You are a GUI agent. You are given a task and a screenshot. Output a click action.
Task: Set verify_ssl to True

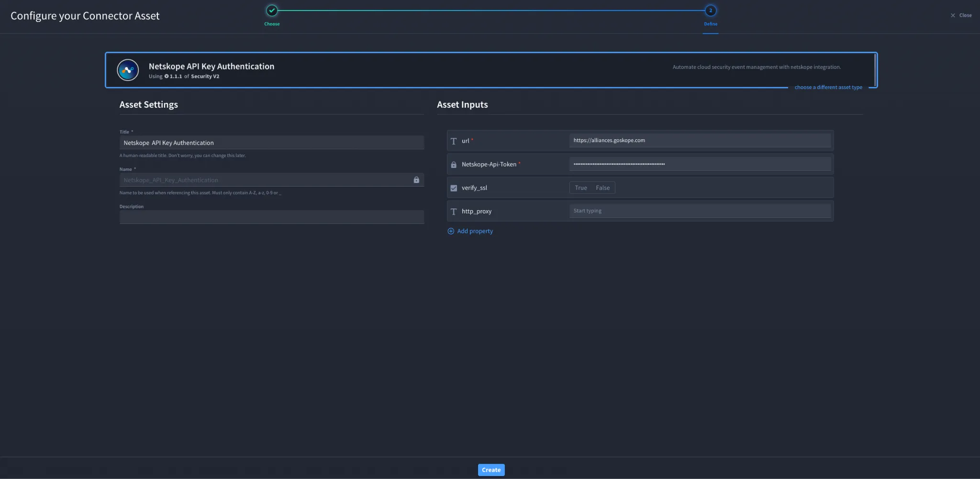581,188
